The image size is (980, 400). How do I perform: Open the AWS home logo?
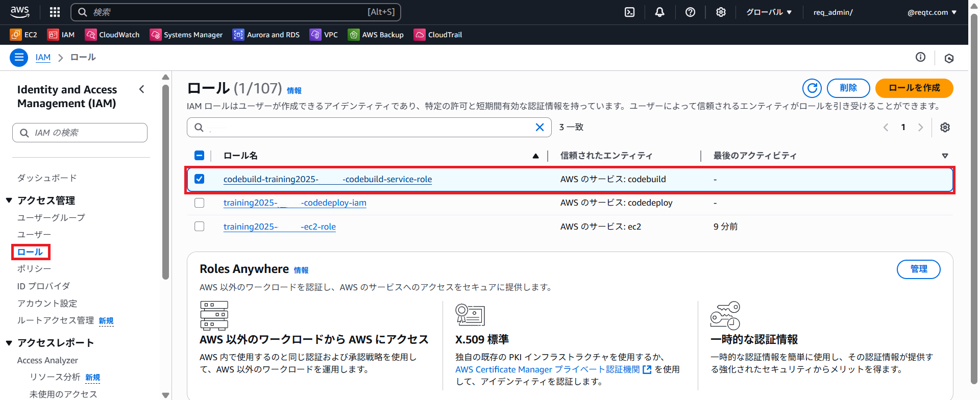click(x=20, y=12)
